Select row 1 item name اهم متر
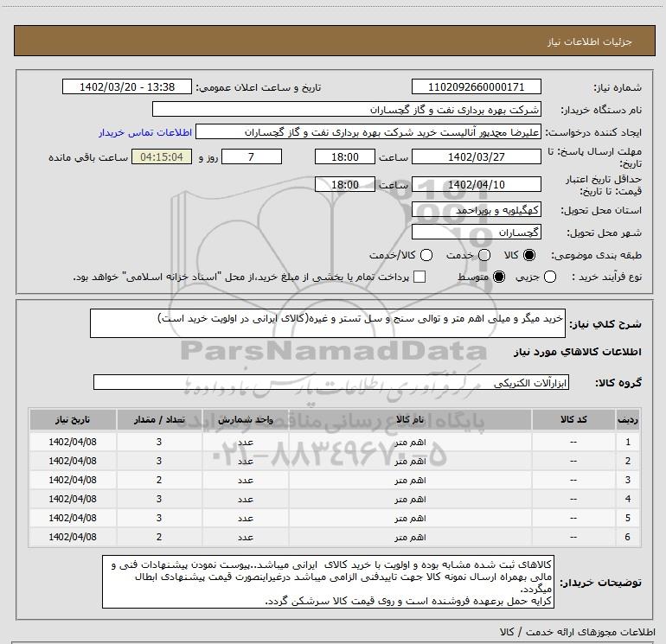The image size is (666, 644). (x=410, y=443)
